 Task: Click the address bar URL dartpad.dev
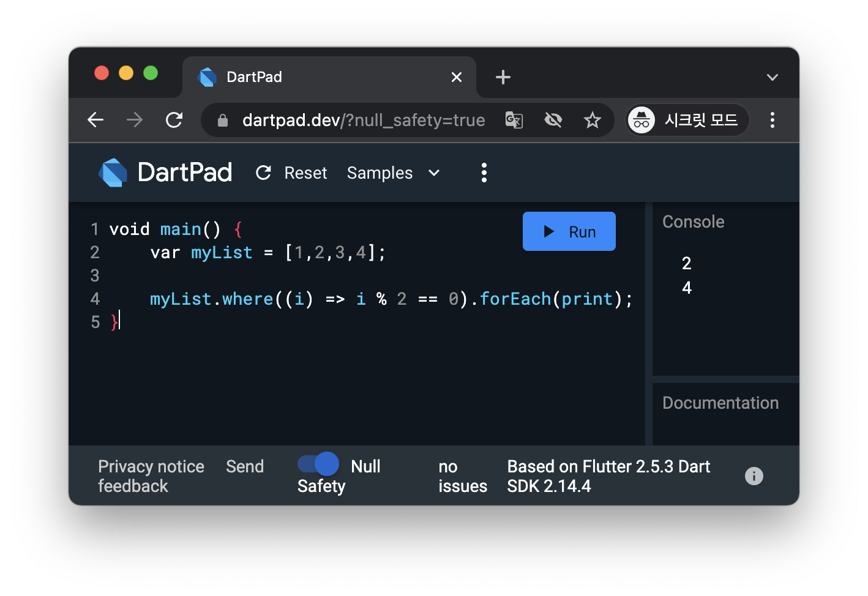364,121
